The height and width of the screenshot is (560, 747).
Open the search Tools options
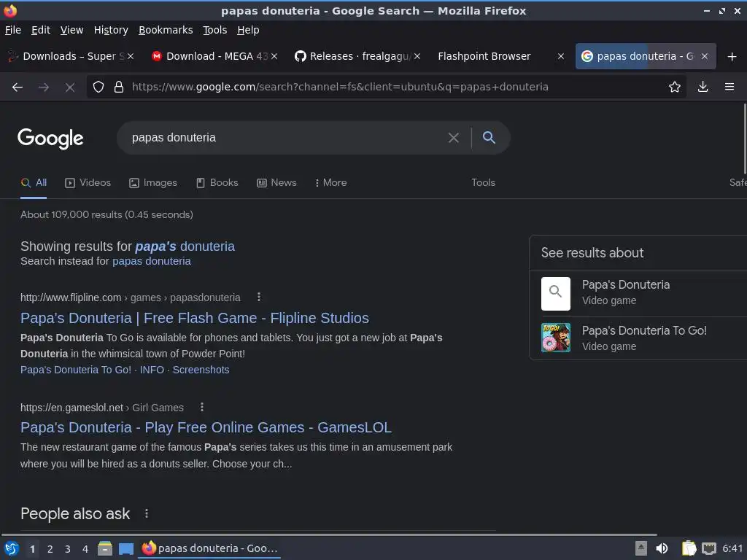tap(483, 183)
